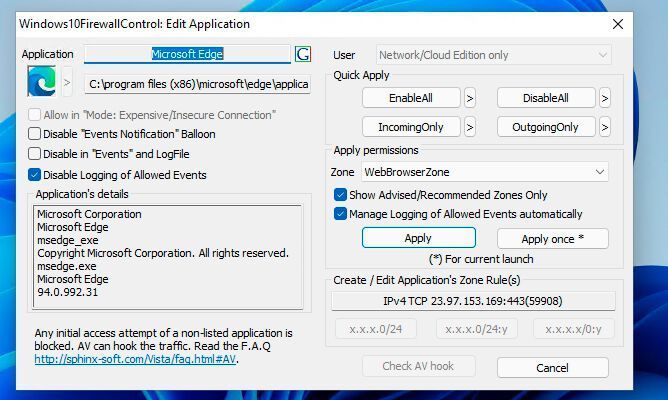Toggle the greyed-out Allow in Expensive/Insecure Connection checkbox
This screenshot has height=400, width=668.
pos(35,115)
